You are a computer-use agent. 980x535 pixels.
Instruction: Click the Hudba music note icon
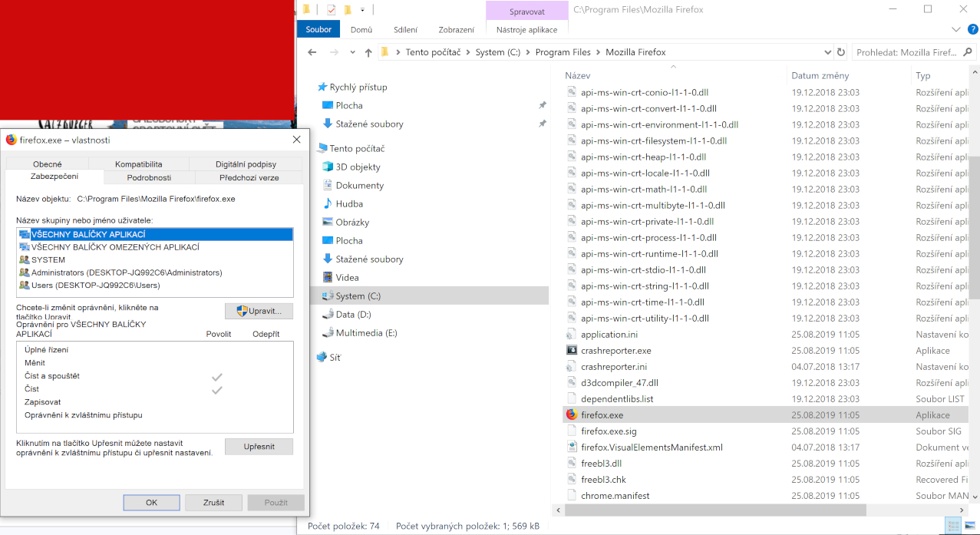coord(328,203)
